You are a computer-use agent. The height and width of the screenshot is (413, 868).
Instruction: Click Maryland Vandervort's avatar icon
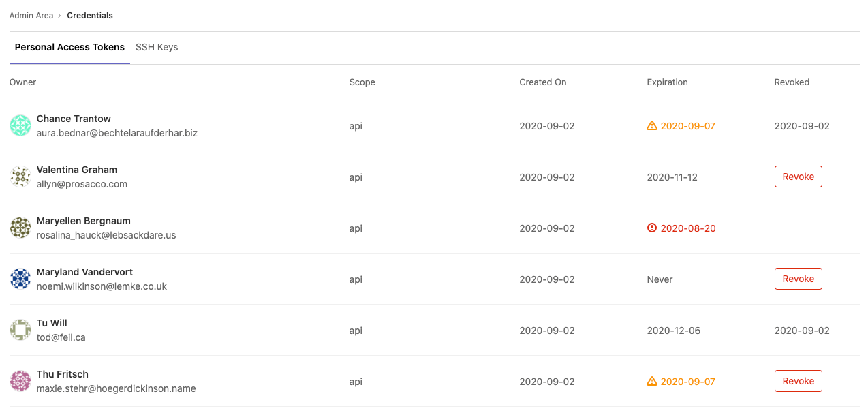click(20, 279)
